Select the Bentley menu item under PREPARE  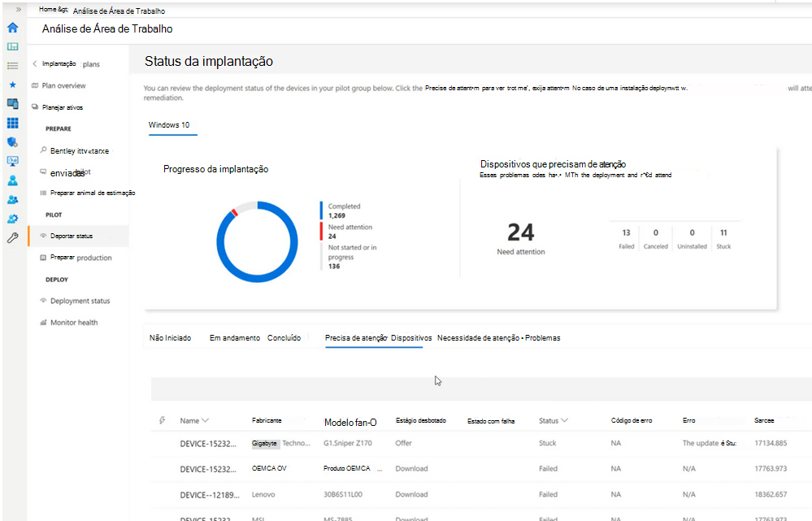coord(79,150)
